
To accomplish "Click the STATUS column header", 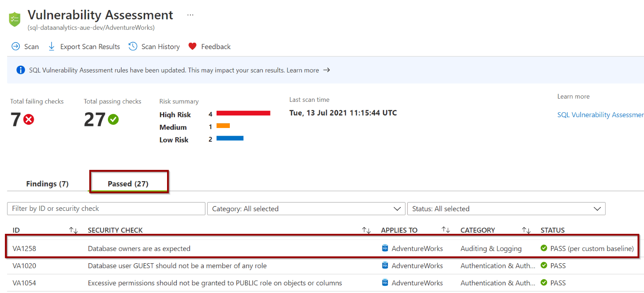I will click(x=552, y=230).
